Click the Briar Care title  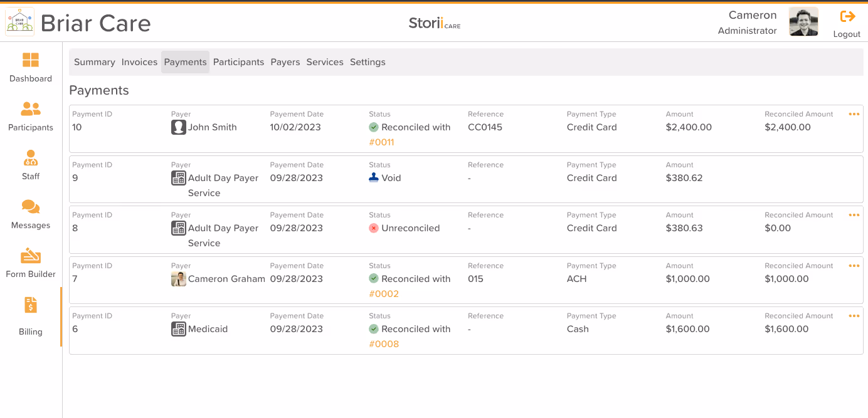click(96, 23)
